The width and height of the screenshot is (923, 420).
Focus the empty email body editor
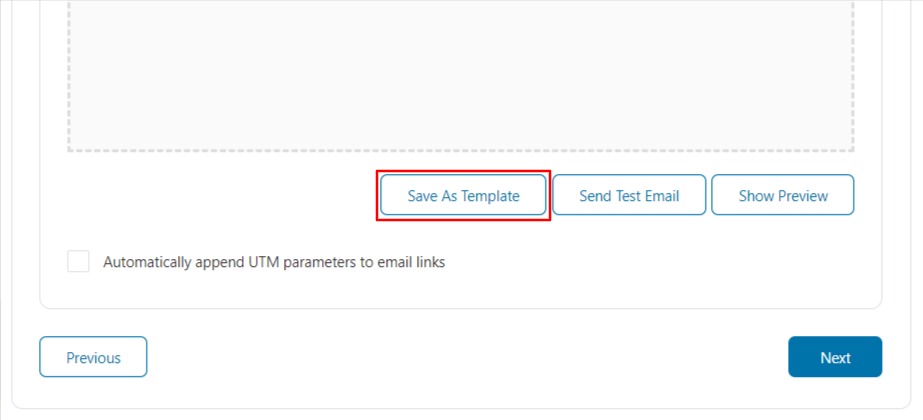click(x=461, y=76)
